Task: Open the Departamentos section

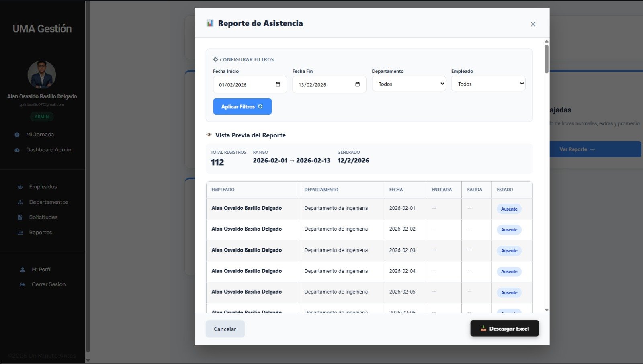Action: 49,202
